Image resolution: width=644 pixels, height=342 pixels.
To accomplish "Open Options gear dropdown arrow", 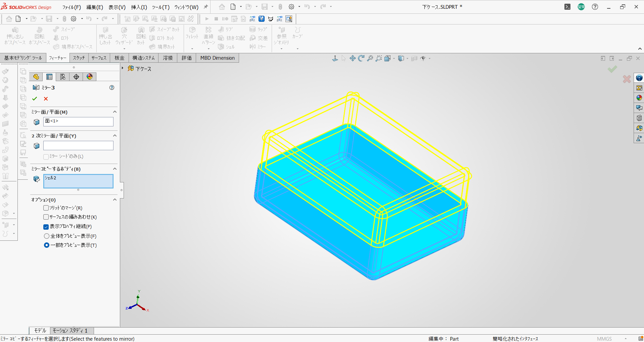I will (299, 7).
